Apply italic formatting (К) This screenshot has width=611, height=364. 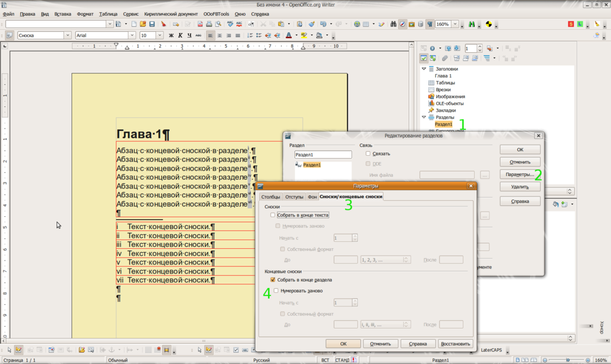point(180,35)
